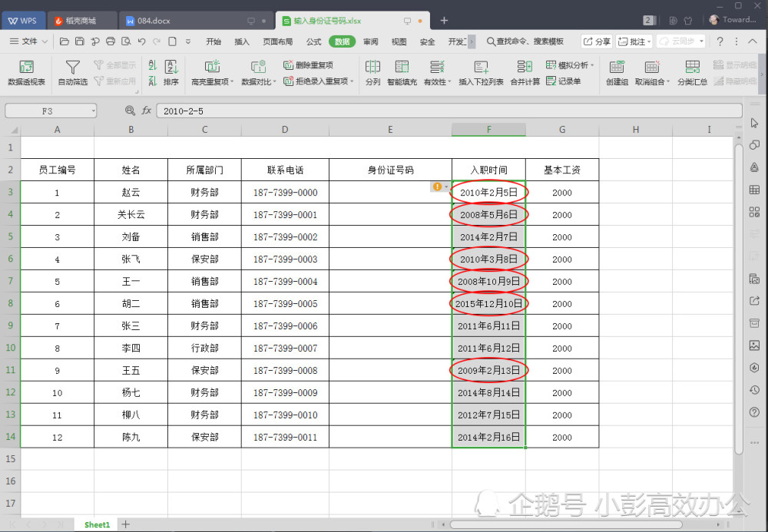The height and width of the screenshot is (532, 768).
Task: Expand the 数据对比 dropdown
Action: (x=274, y=81)
